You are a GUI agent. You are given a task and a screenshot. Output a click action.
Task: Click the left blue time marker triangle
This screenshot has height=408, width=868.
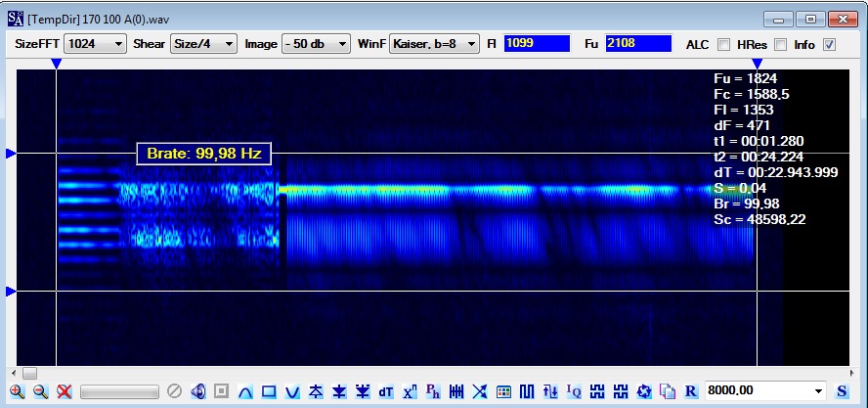click(x=56, y=64)
